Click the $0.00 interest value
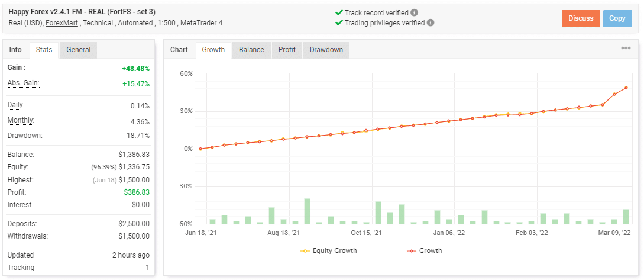Viewport: 644px width, 280px height. point(141,205)
